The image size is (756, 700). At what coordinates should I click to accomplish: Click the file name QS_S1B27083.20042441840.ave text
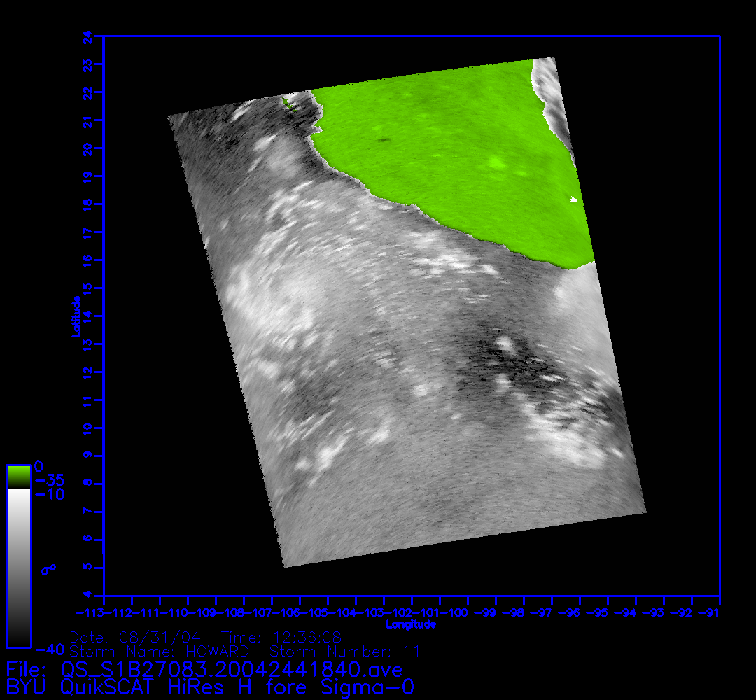pyautogui.click(x=204, y=669)
